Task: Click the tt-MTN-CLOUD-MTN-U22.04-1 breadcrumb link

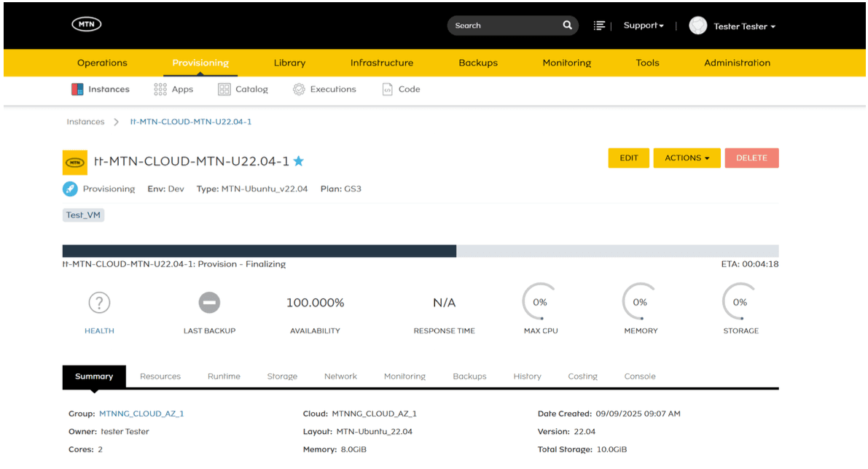Action: coord(191,122)
